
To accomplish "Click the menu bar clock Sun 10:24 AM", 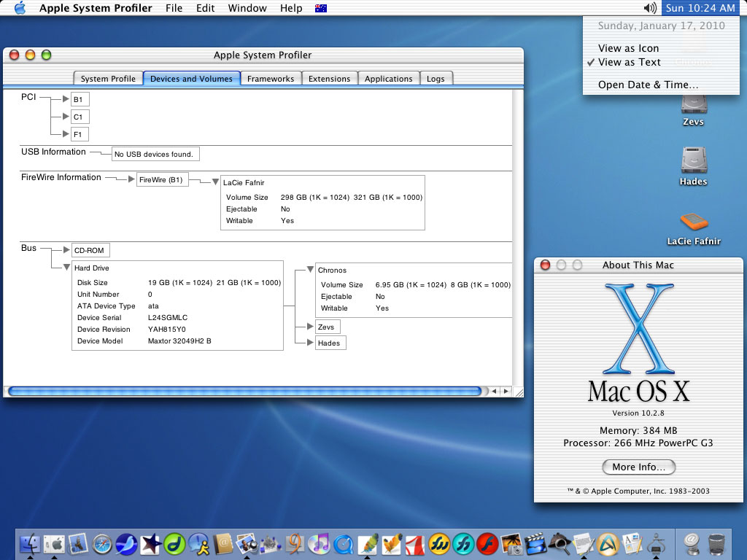I will click(x=700, y=8).
